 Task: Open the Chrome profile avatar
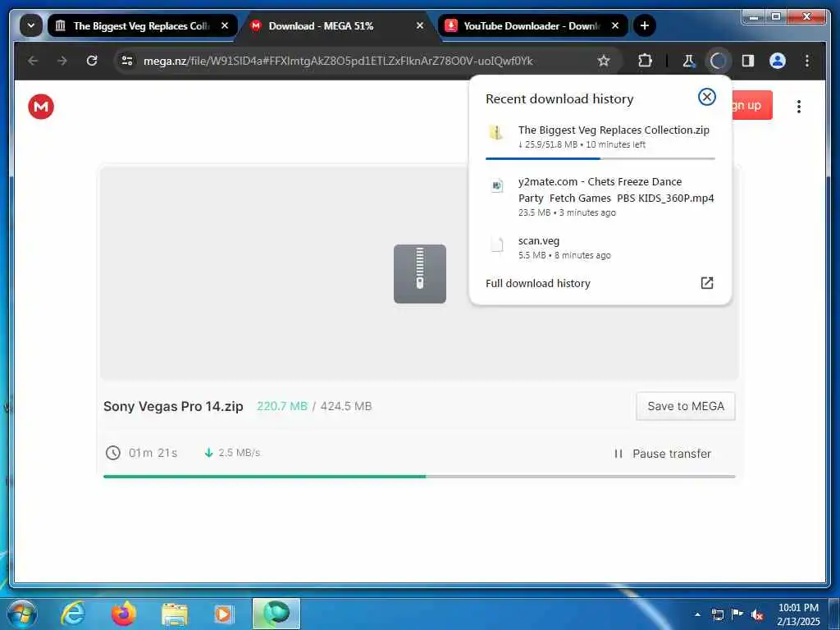(778, 61)
